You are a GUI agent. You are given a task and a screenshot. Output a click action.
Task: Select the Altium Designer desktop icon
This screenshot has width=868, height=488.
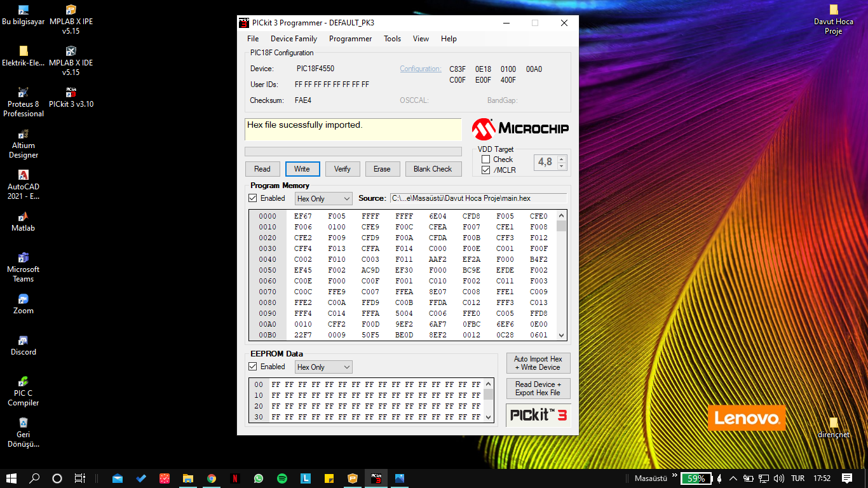[24, 143]
